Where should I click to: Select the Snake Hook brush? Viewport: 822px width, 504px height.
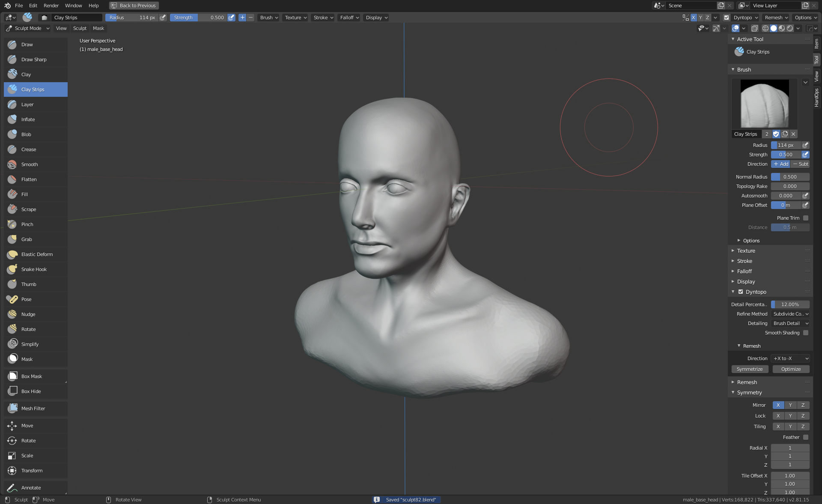tap(34, 269)
